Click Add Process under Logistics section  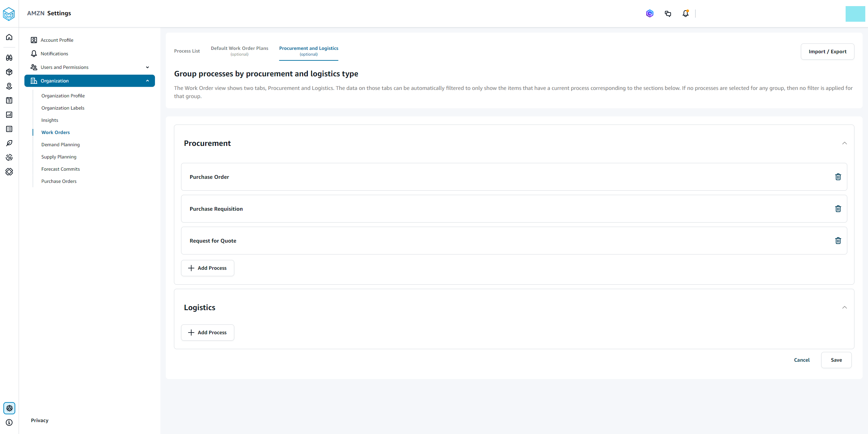coord(208,332)
